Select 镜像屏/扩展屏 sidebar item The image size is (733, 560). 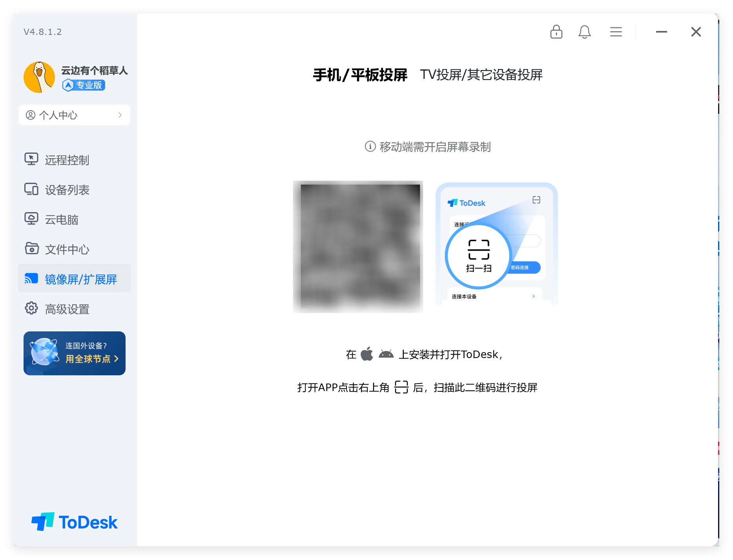75,278
